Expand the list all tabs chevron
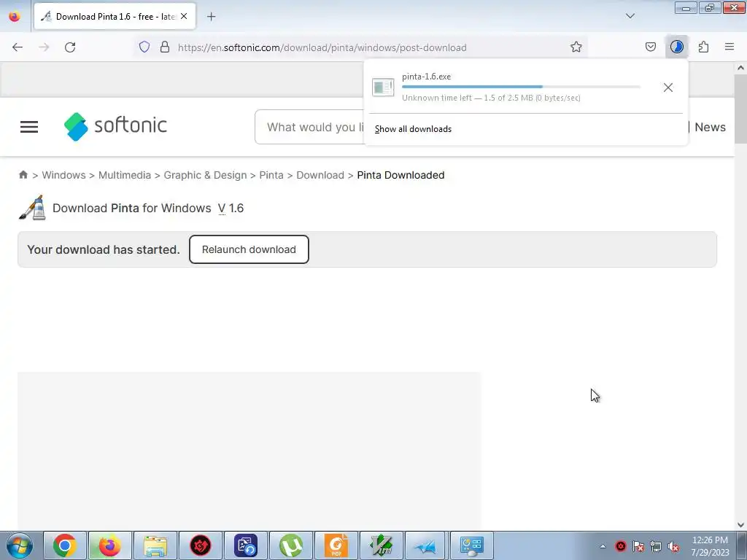 [630, 16]
